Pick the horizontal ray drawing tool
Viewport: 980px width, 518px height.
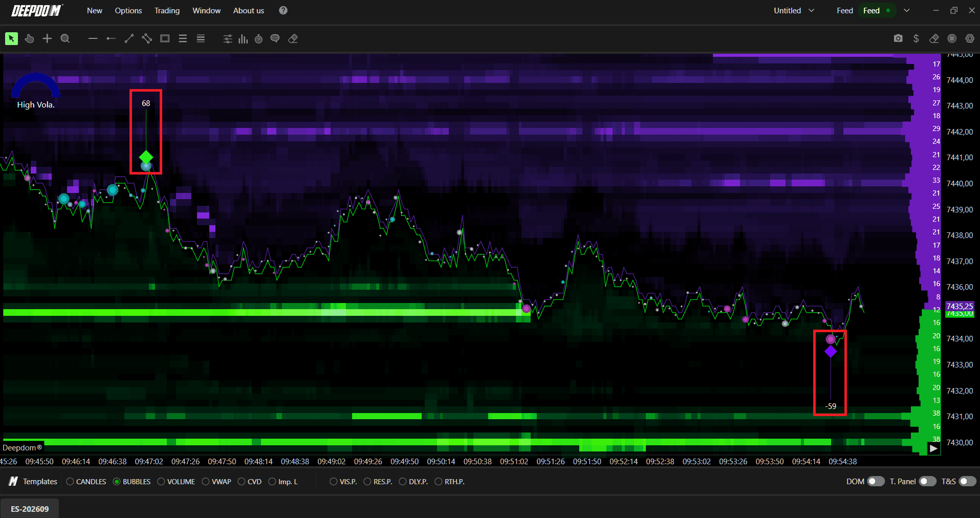click(x=111, y=38)
